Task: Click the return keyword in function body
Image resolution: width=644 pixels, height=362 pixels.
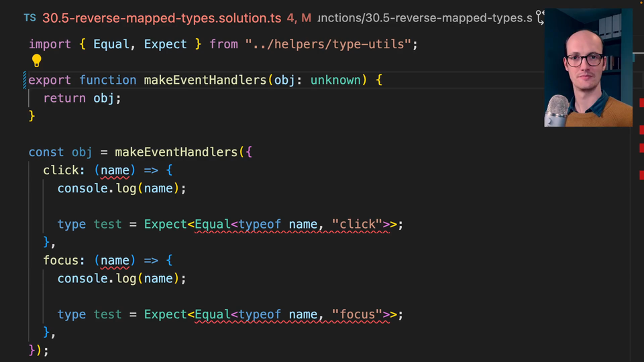Action: coord(64,99)
